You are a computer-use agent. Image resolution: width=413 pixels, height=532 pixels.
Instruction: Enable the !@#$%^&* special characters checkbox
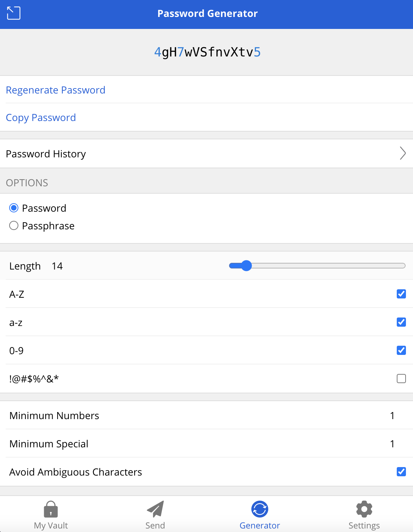[401, 379]
